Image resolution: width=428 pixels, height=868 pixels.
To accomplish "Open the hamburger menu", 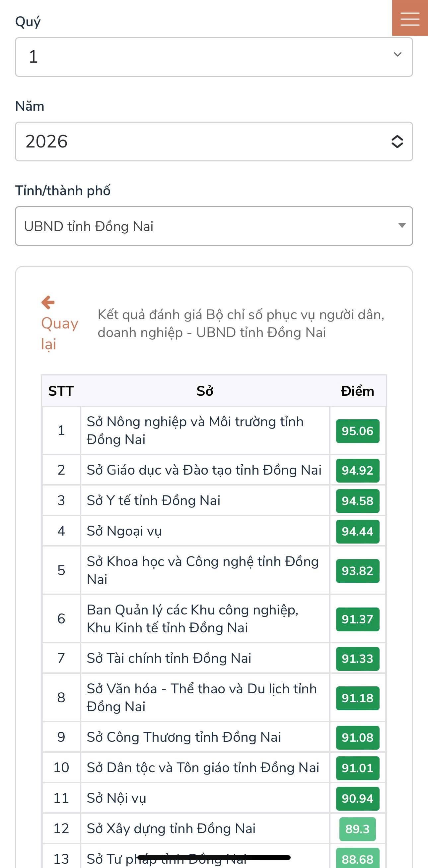I will 410,18.
